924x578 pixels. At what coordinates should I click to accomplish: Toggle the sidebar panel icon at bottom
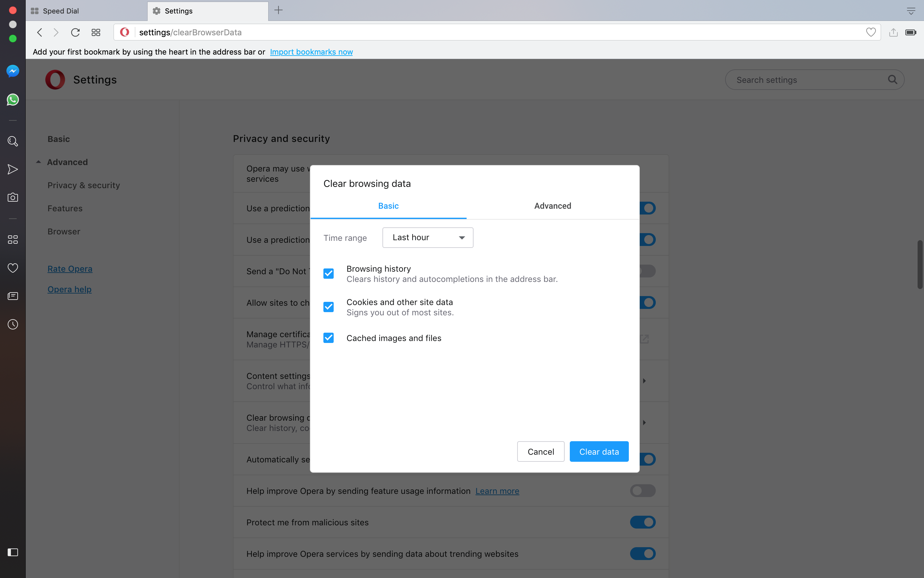coord(13,552)
